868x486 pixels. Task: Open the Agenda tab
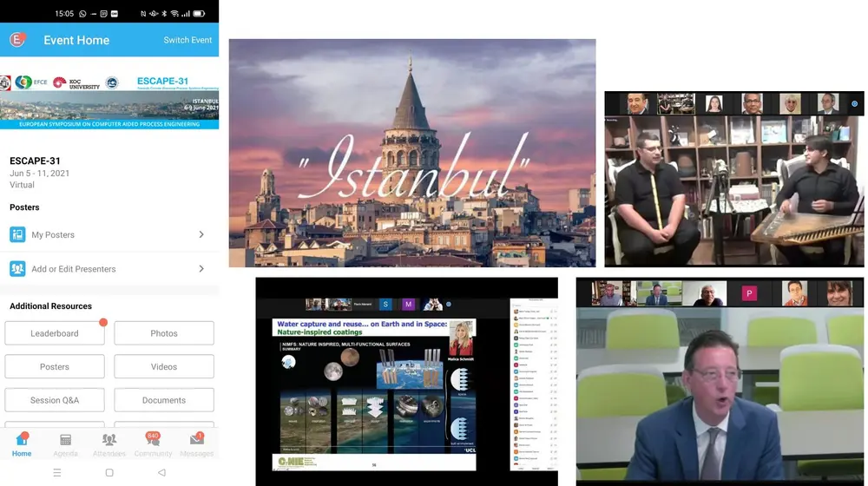[x=66, y=443]
